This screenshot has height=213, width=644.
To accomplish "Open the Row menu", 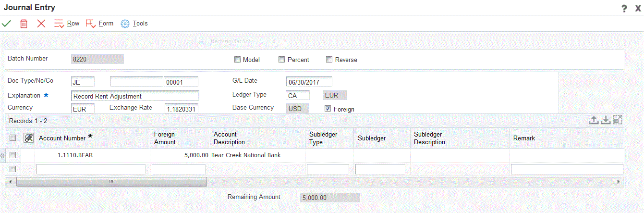I will 66,24.
